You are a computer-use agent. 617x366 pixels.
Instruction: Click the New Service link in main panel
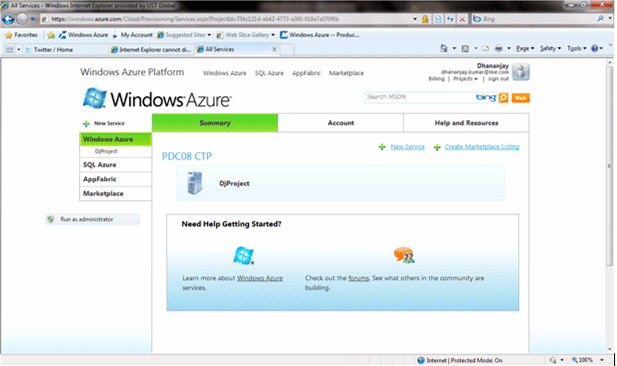[x=408, y=147]
